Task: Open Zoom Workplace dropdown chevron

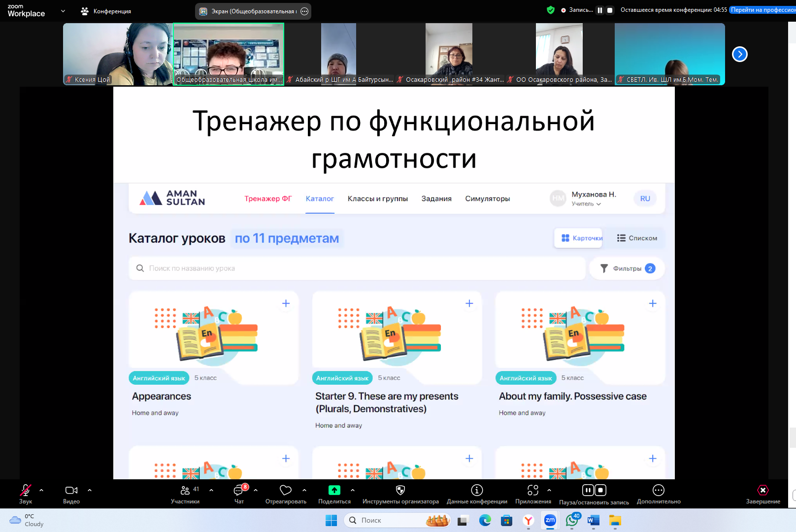Action: [x=63, y=11]
